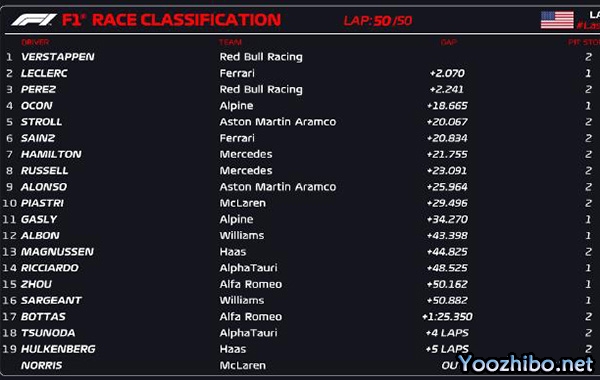Click the Haas team beside HULKENBERG

point(233,349)
